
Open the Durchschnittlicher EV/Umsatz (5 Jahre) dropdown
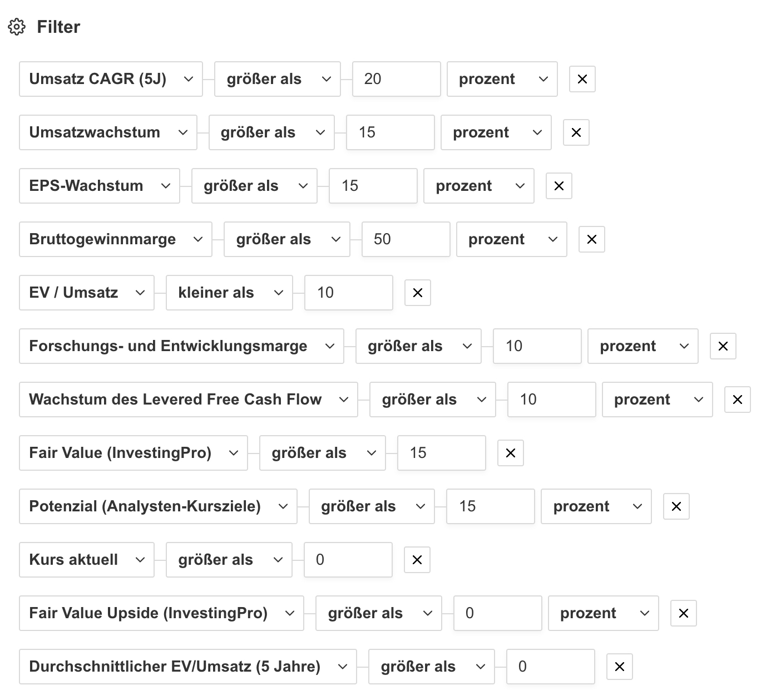(x=188, y=667)
